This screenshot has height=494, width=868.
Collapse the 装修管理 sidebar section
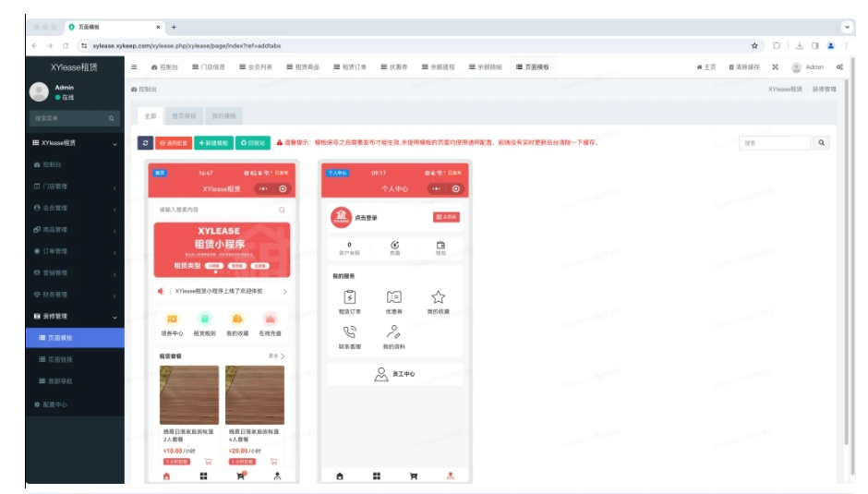[75, 316]
